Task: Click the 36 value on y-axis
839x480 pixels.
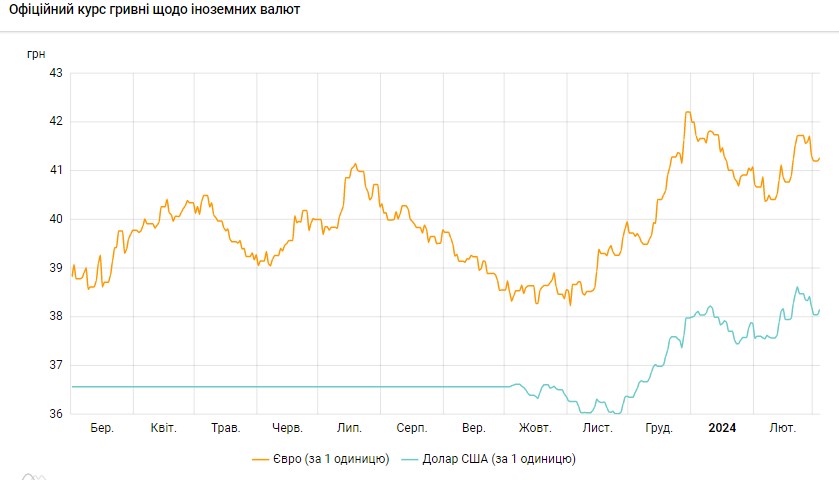Action: pos(56,414)
